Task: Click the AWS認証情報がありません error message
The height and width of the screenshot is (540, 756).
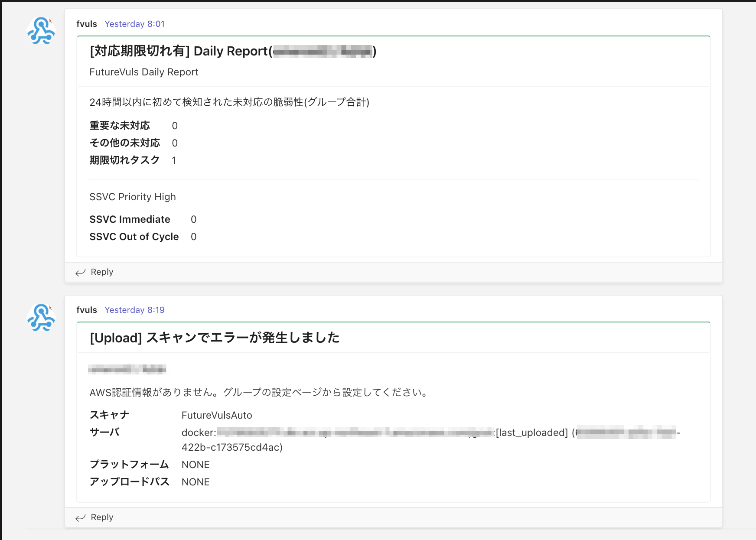Action: pos(259,393)
